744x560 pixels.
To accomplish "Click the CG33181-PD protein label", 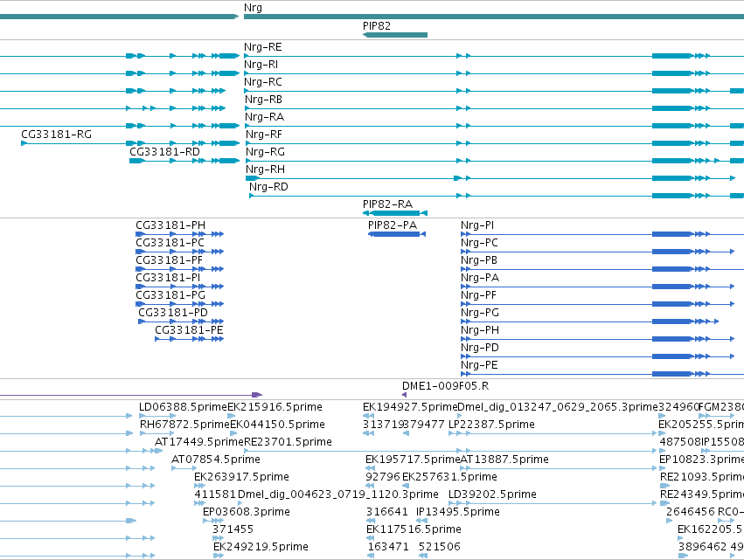I will coord(173,313).
